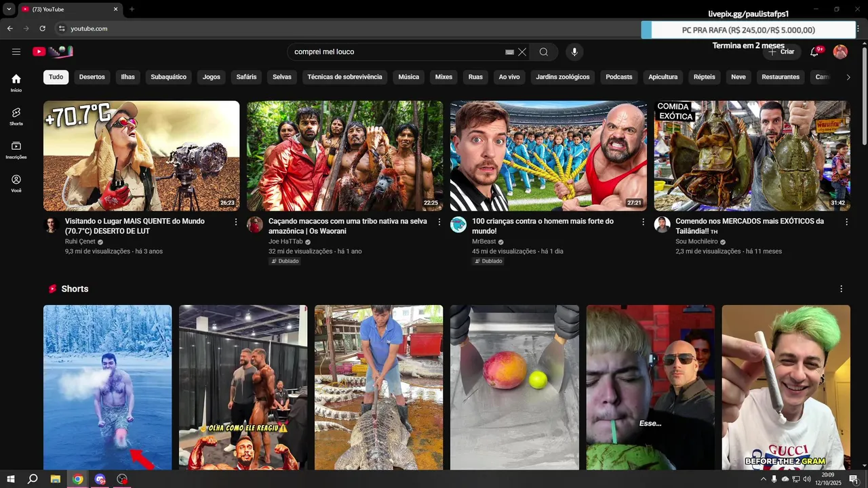Open the green-haired Gucci shirt Short
The image size is (868, 488).
click(786, 387)
